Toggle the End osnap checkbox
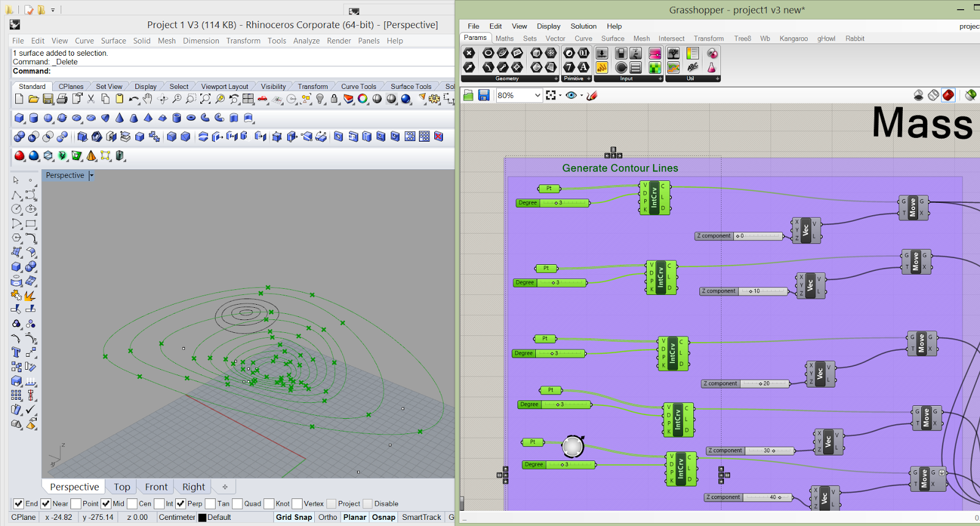This screenshot has height=526, width=980. click(x=19, y=504)
